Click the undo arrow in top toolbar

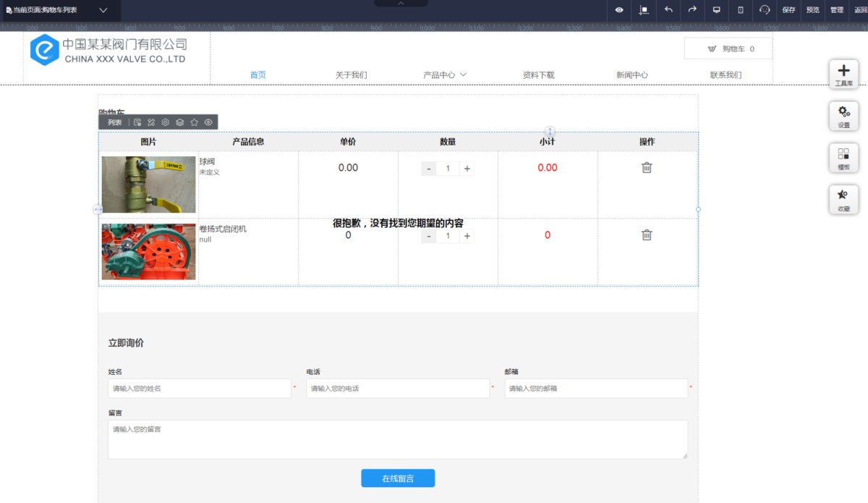tap(668, 10)
